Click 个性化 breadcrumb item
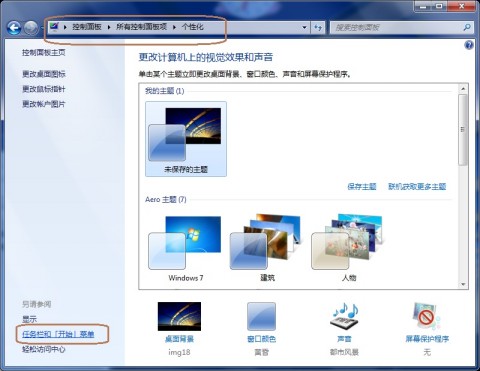This screenshot has height=371, width=480. (x=192, y=27)
